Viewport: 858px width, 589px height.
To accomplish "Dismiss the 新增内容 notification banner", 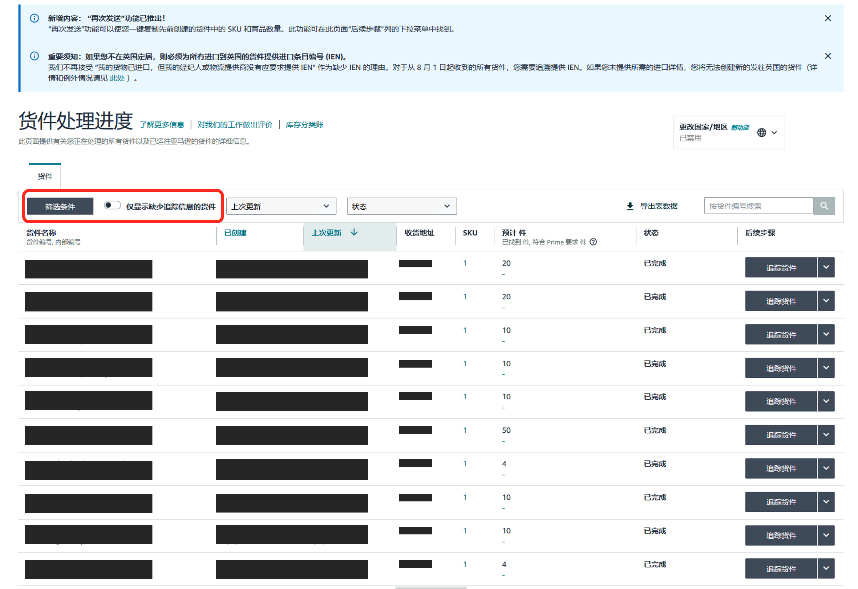I will [827, 18].
